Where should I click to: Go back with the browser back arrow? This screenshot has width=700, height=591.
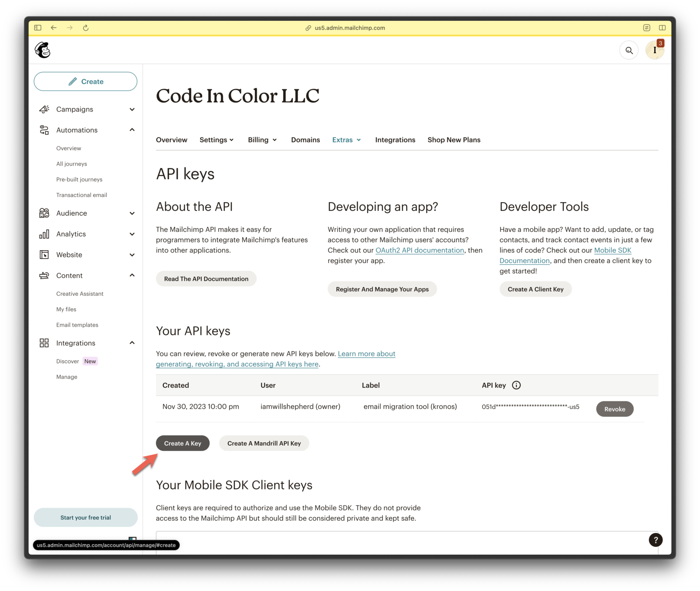click(x=54, y=28)
